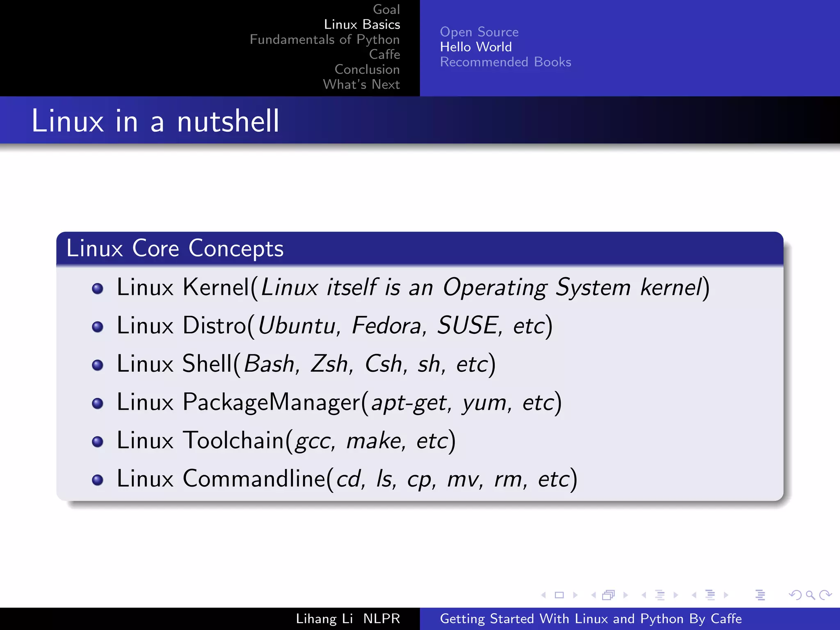Click the 'Linux Distro' bullet text
Viewport: 840px width, 630px height.
[335, 326]
